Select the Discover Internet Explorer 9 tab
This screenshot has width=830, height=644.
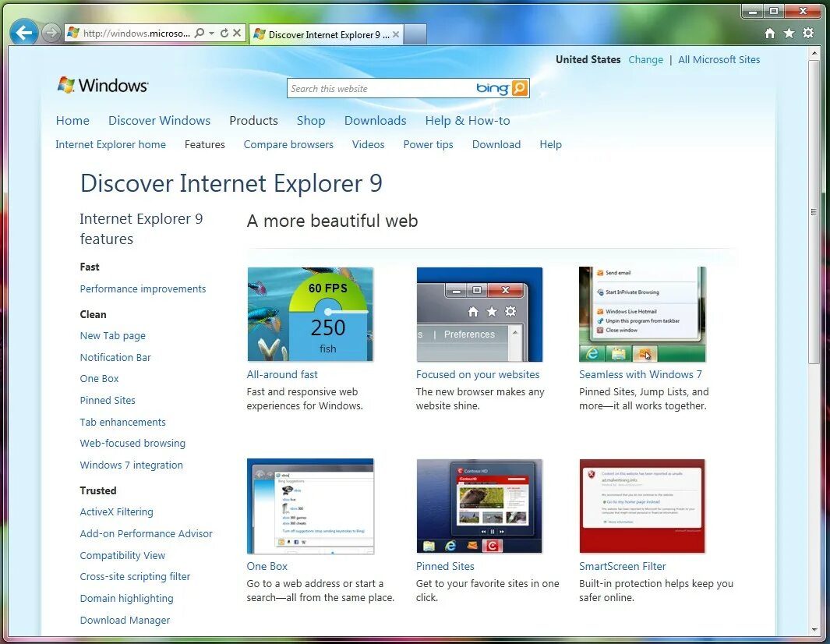pyautogui.click(x=324, y=34)
